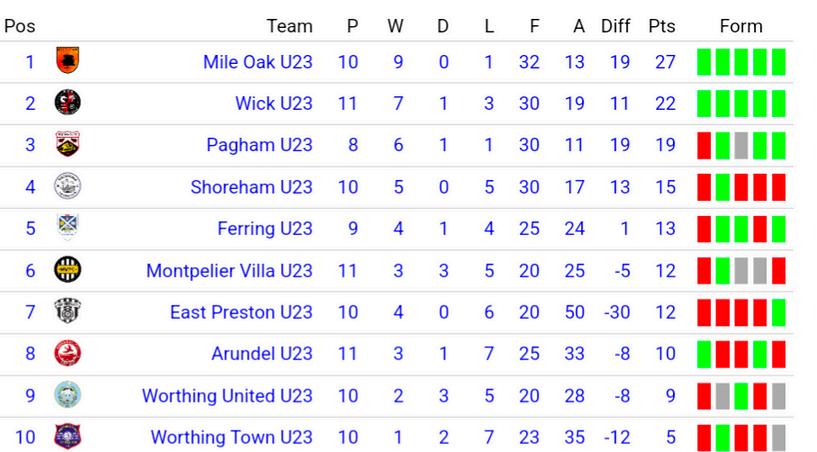
Task: Follow the Worthing United U23 link
Action: [227, 396]
